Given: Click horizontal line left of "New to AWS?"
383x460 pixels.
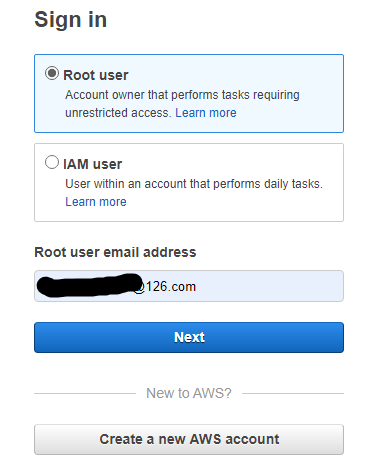Looking at the screenshot, I should click(85, 393).
